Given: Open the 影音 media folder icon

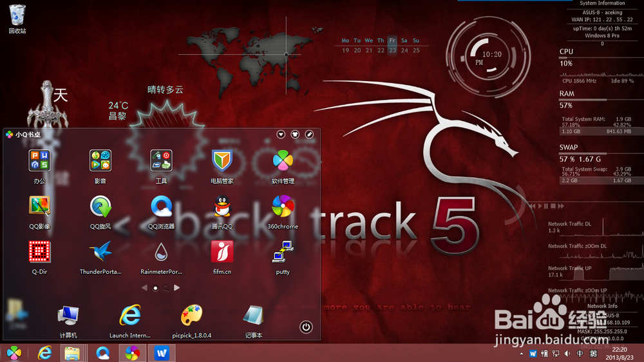Looking at the screenshot, I should point(100,160).
